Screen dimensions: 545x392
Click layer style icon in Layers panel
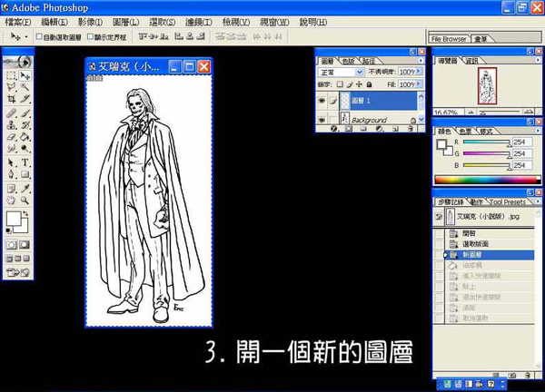(x=334, y=129)
